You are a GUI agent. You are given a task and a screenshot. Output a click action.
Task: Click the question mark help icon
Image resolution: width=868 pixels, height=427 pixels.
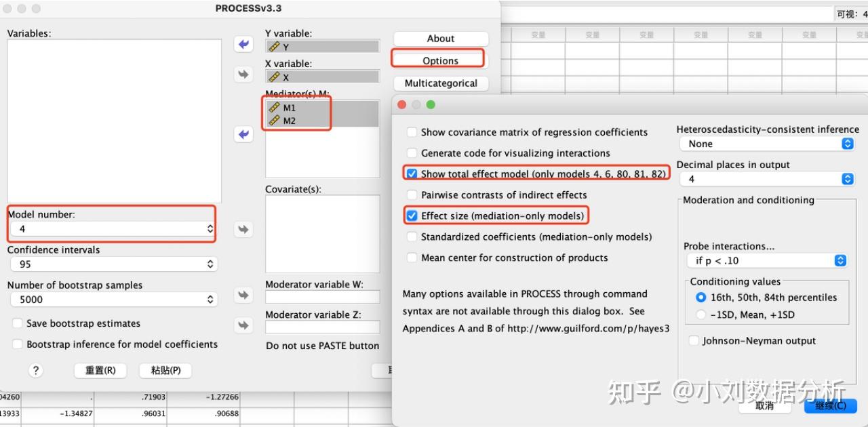tap(36, 370)
